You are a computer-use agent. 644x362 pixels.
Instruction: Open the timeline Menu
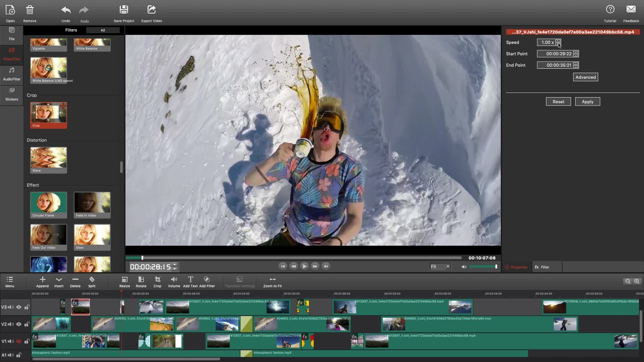[10, 282]
